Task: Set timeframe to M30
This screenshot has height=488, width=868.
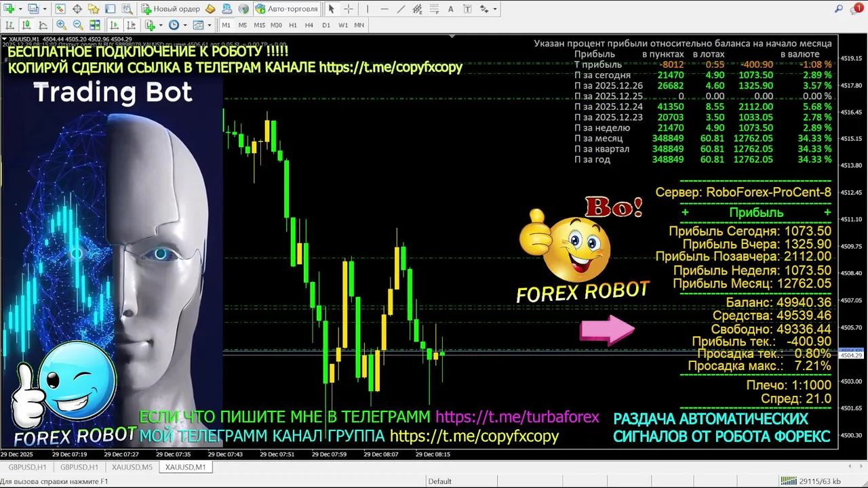Action: coord(276,25)
